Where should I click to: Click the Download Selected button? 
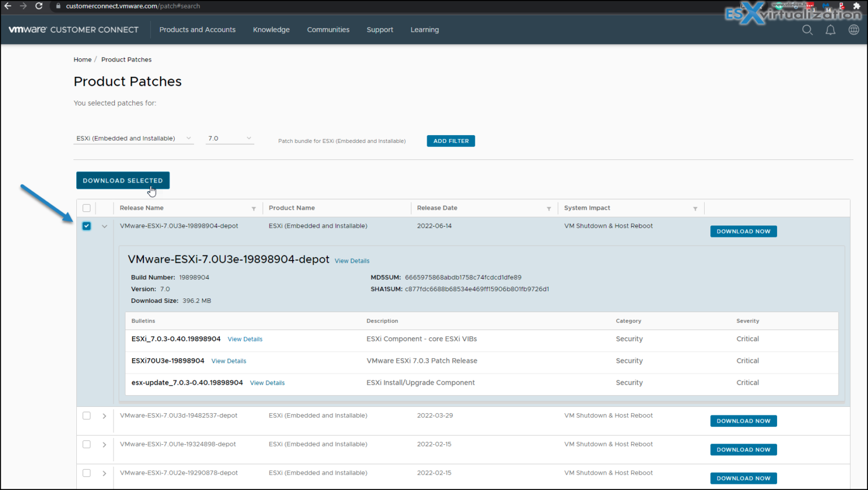pyautogui.click(x=123, y=181)
